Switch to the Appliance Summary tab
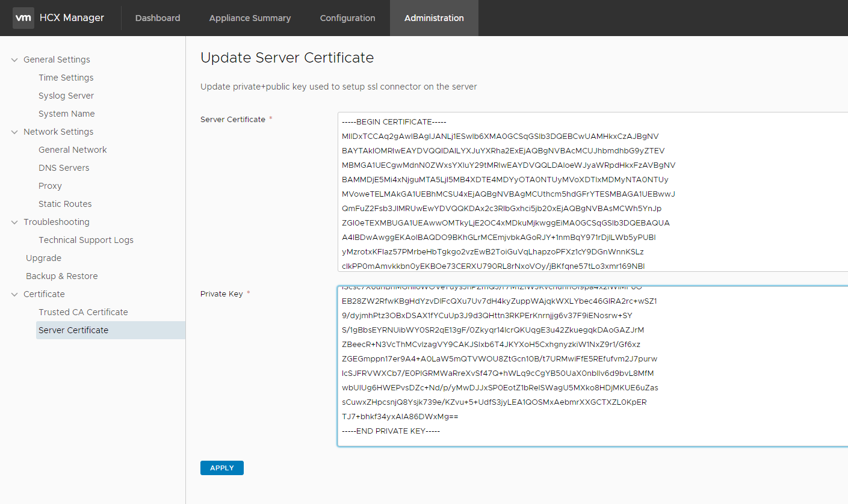The height and width of the screenshot is (504, 848). 250,18
